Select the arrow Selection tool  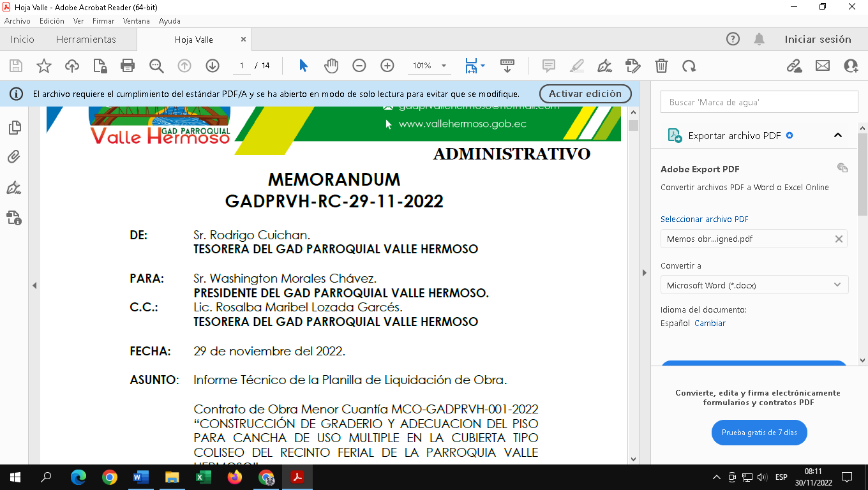pyautogui.click(x=303, y=66)
